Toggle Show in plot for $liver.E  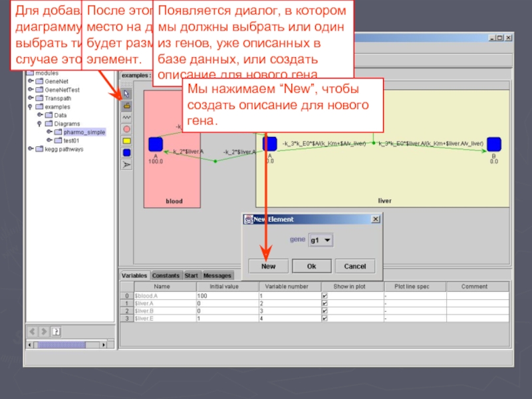[325, 319]
